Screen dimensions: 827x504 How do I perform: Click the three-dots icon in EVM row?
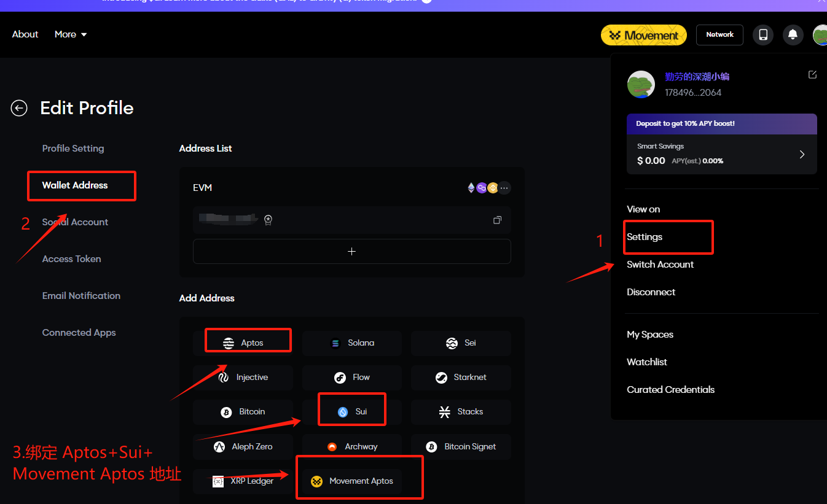pyautogui.click(x=504, y=188)
